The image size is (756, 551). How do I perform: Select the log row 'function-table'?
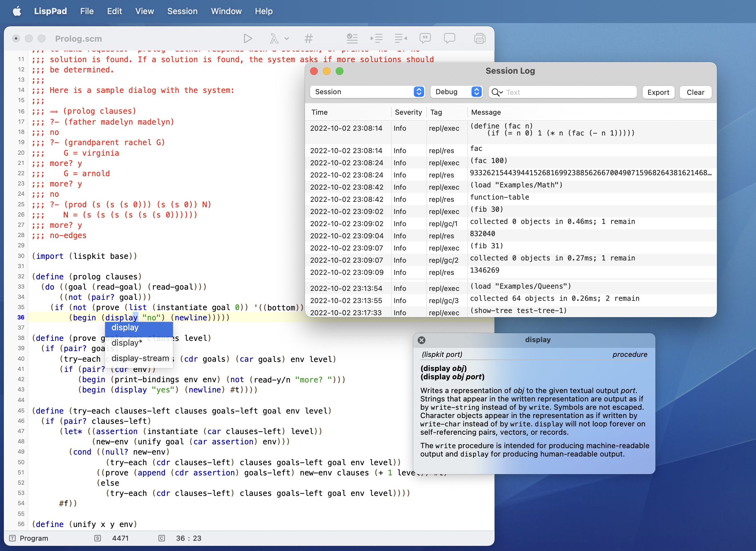click(x=511, y=199)
